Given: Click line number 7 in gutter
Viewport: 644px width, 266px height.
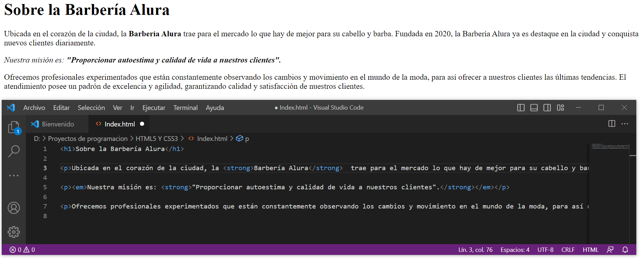Looking at the screenshot, I should click(45, 206).
